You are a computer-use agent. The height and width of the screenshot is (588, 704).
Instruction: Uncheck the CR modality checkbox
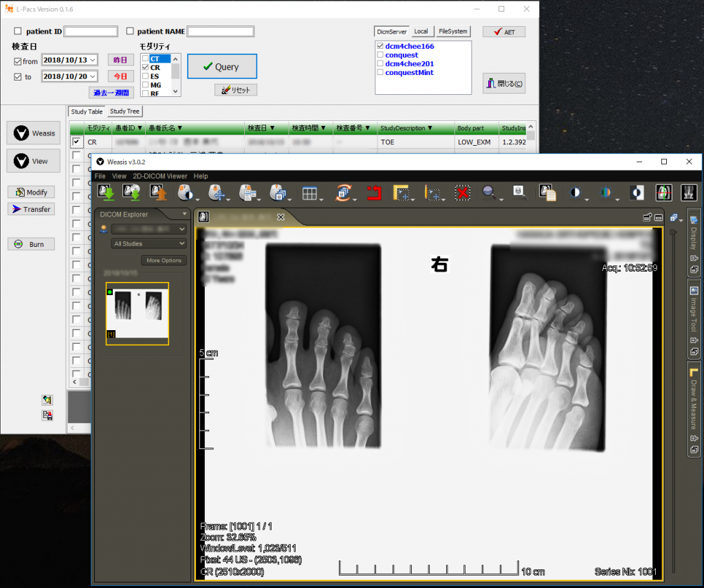click(145, 67)
